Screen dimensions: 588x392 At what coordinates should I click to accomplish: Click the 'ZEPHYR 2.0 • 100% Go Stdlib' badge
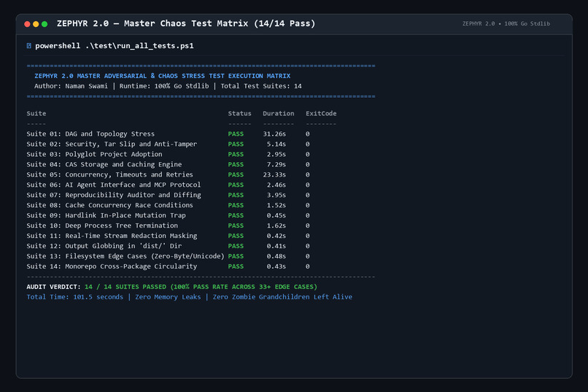506,23
